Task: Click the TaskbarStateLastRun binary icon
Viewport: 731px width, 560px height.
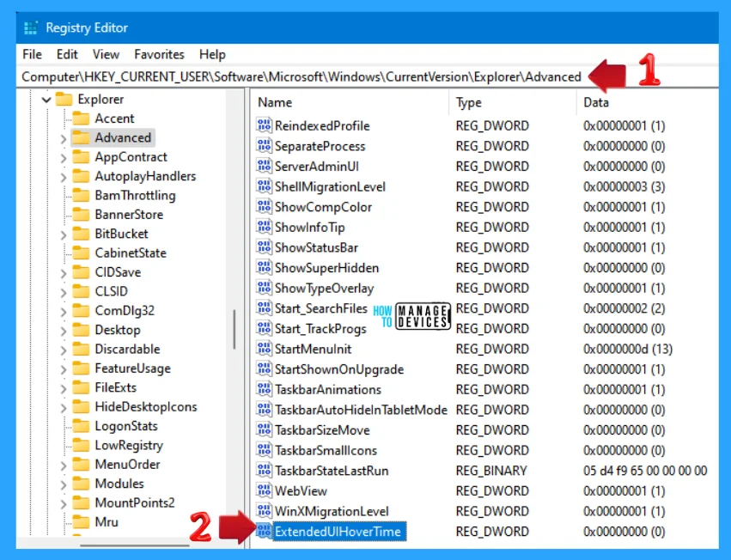Action: coord(264,471)
